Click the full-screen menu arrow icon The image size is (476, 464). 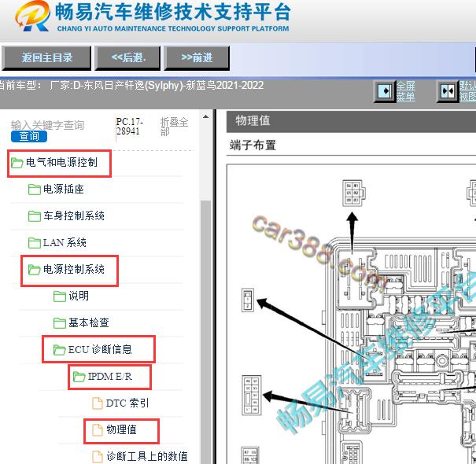click(x=385, y=90)
